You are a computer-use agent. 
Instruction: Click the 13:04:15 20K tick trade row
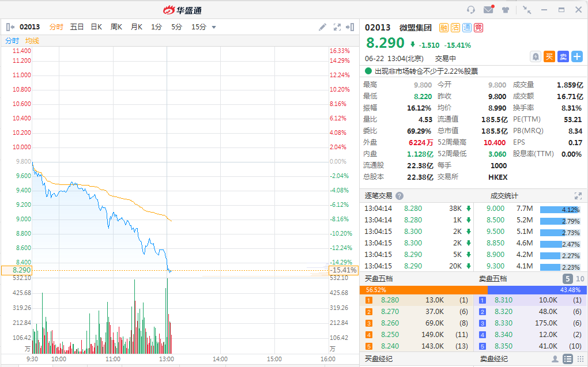[417, 266]
